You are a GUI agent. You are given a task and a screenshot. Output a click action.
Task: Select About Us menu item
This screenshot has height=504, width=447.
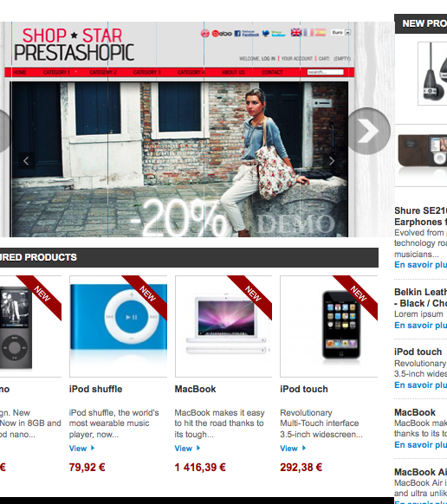[x=234, y=73]
